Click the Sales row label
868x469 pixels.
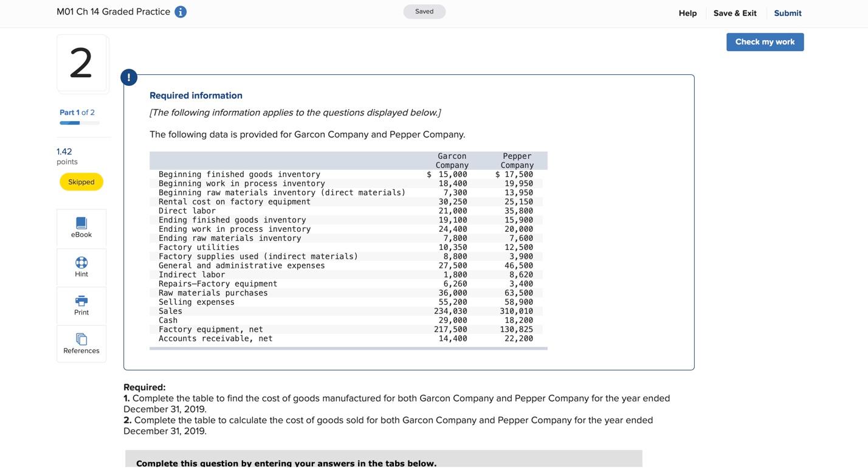click(170, 311)
